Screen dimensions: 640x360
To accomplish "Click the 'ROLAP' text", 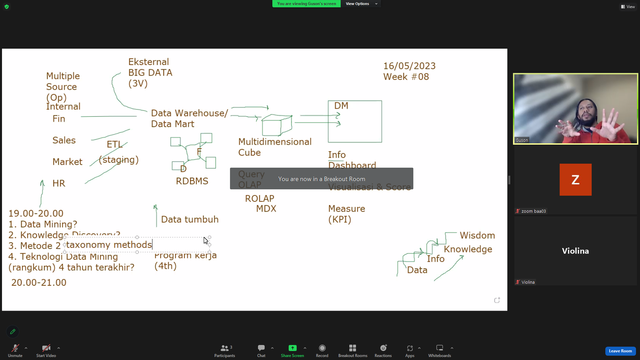I will pos(260,198).
